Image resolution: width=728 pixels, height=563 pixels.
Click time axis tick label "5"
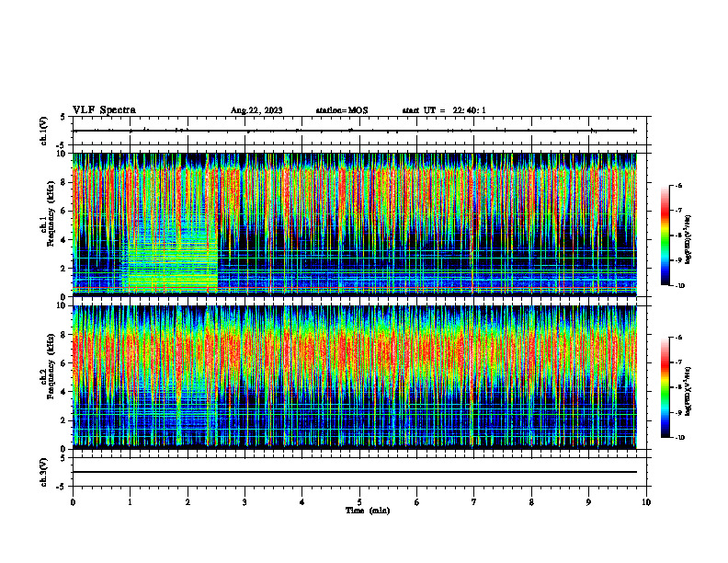coord(359,502)
